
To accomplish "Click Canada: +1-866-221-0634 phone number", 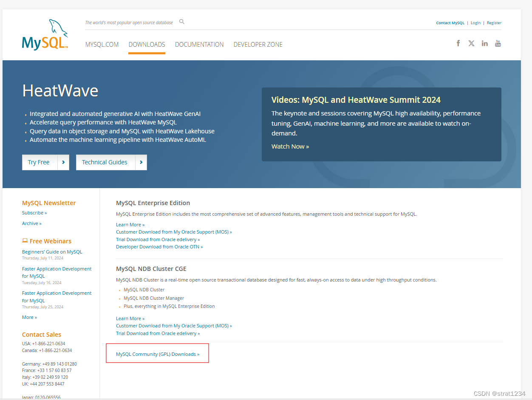I will tap(47, 351).
